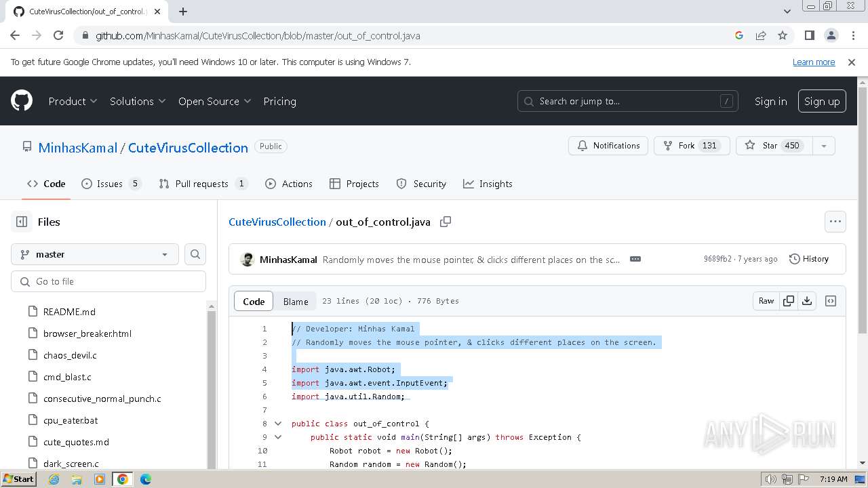Open Microsoft Edge from taskbar
The height and width of the screenshot is (488, 868).
pos(145,479)
